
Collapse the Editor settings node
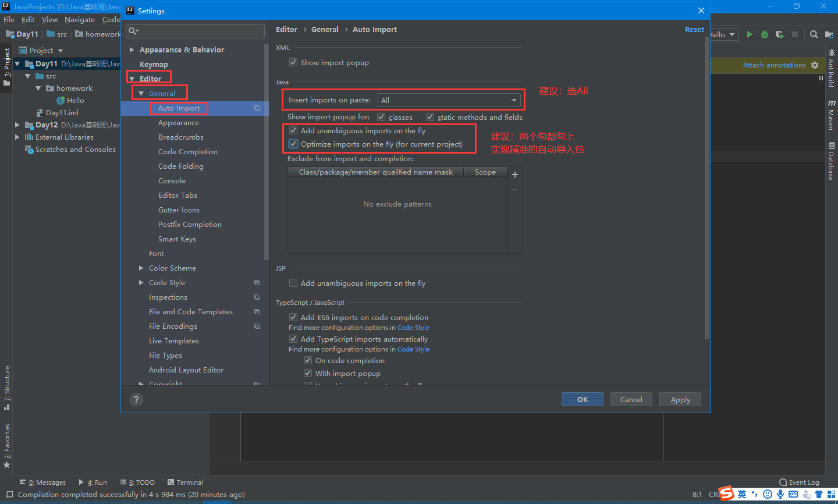pos(132,79)
